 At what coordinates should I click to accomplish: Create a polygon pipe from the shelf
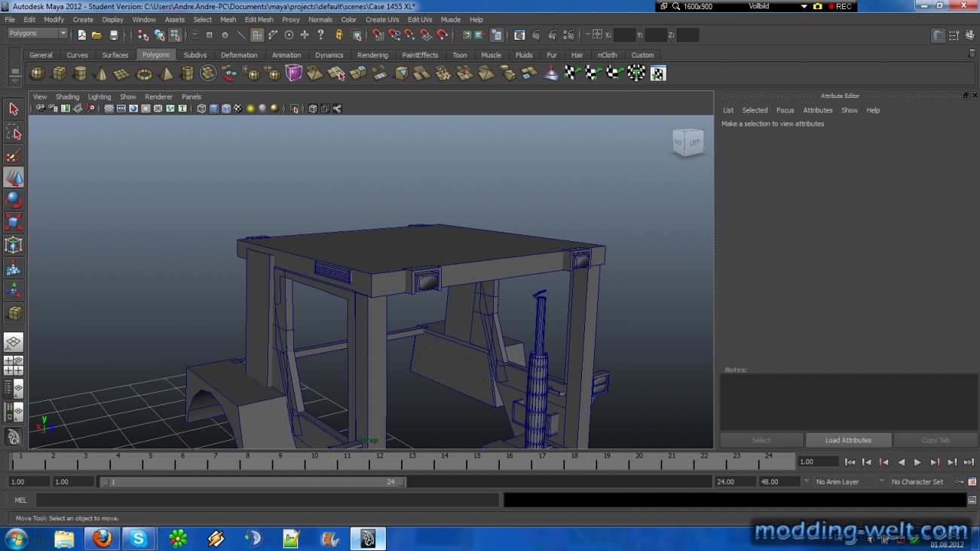tap(187, 73)
